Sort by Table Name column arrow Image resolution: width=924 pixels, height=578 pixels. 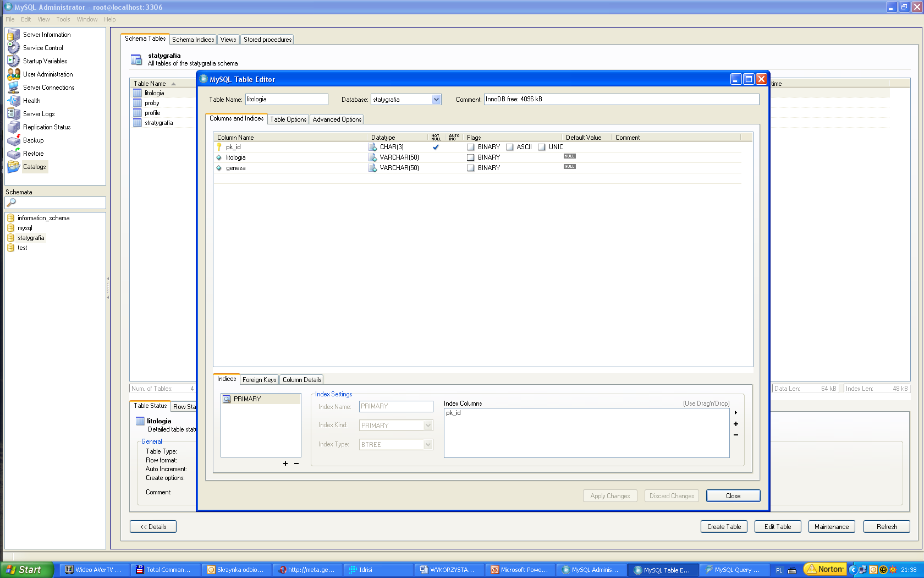click(x=173, y=84)
